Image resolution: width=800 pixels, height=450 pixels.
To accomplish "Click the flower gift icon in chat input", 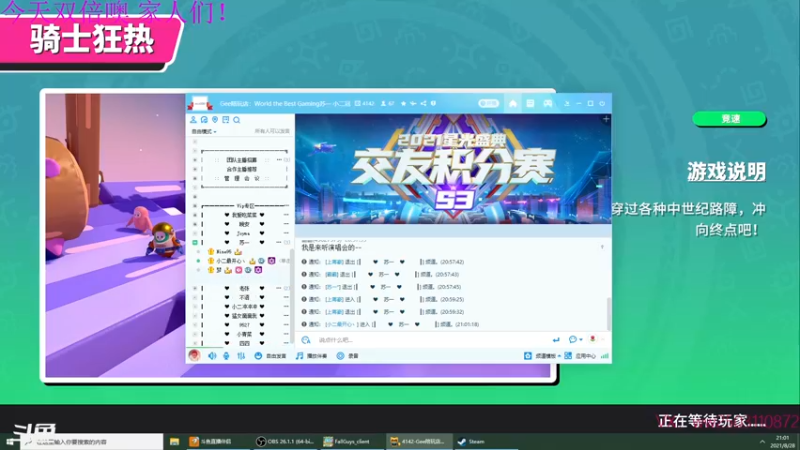I will tap(592, 339).
